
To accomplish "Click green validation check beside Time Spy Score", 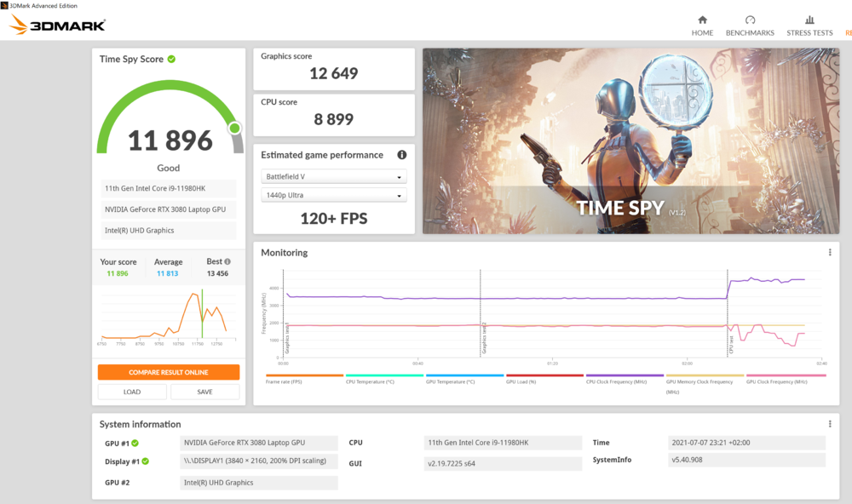I will (172, 60).
